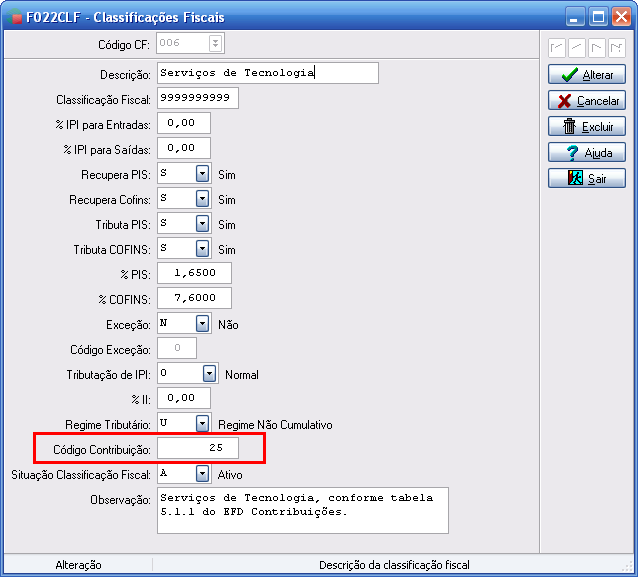Viewport: 638px width, 577px height.
Task: Click the % IPI para Saídas field
Action: click(184, 148)
